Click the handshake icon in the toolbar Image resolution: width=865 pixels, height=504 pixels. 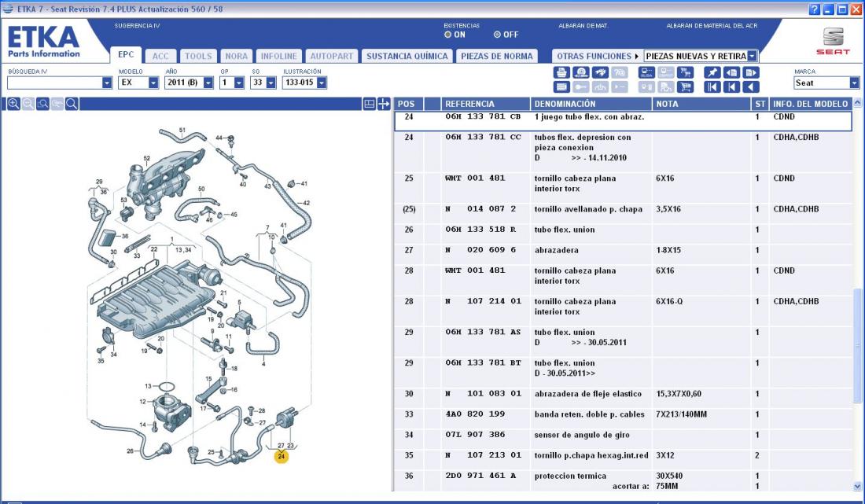[600, 73]
